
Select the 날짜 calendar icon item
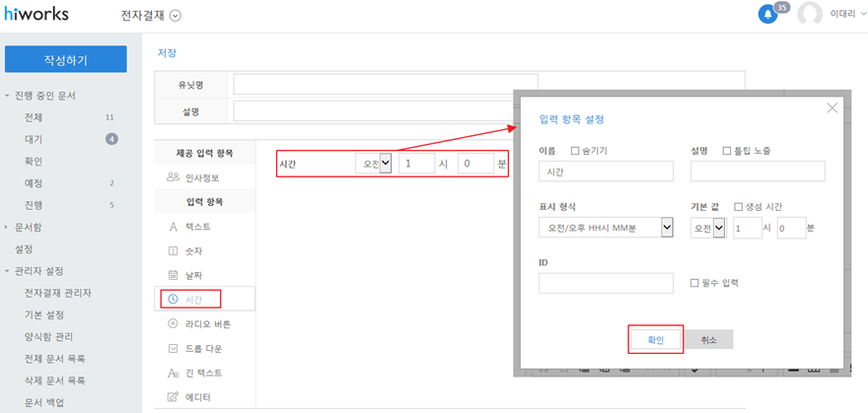coord(174,274)
